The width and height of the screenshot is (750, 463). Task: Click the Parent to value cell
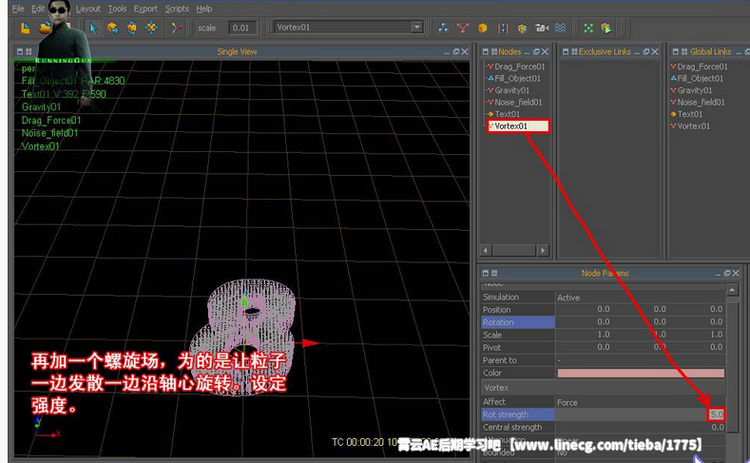640,360
